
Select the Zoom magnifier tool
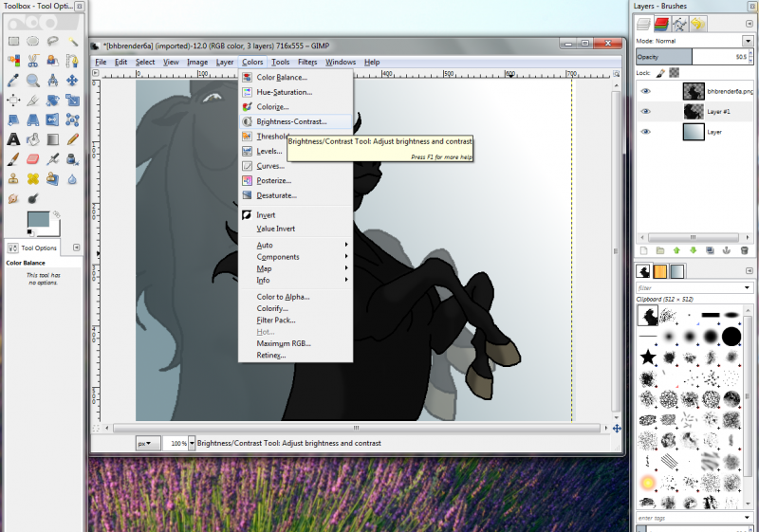(x=33, y=81)
